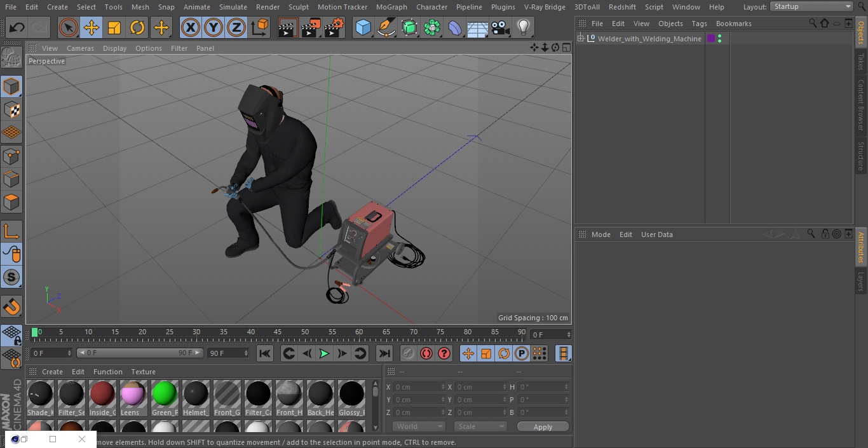Switch to Edges mode
This screenshot has width=868, height=448.
(x=11, y=179)
